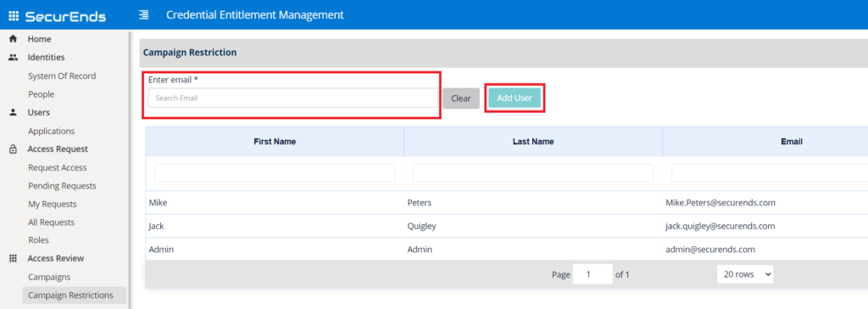The height and width of the screenshot is (309, 868).
Task: Select the Mike first name cell
Action: pos(275,203)
